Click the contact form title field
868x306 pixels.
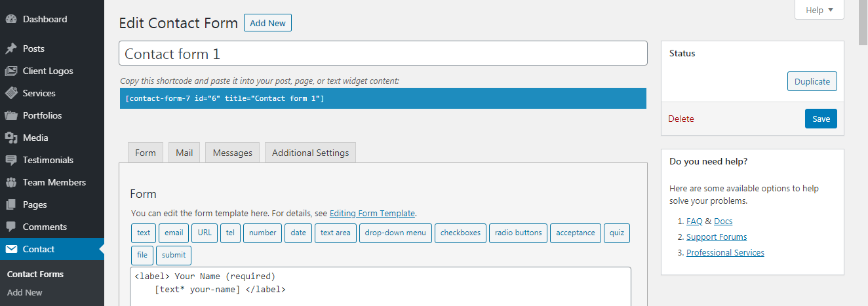point(383,54)
